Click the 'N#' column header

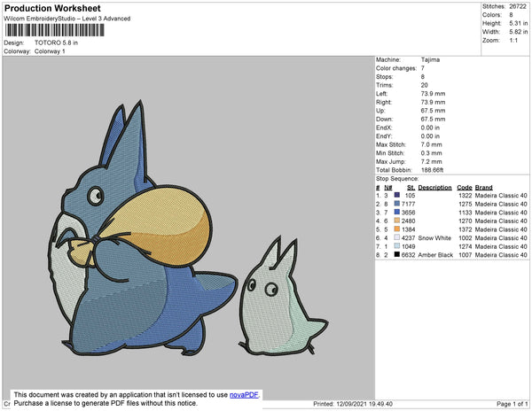point(387,188)
